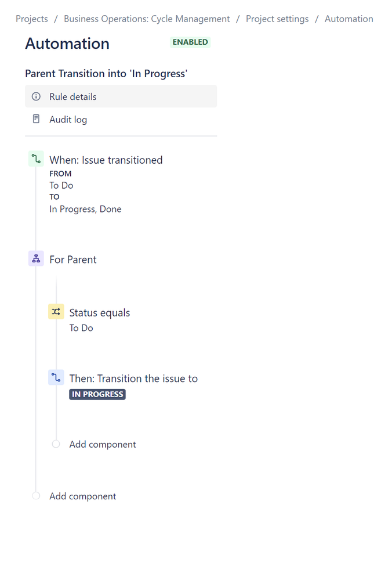Click the purple For Parent branch icon
The width and height of the screenshot is (392, 580).
point(36,258)
